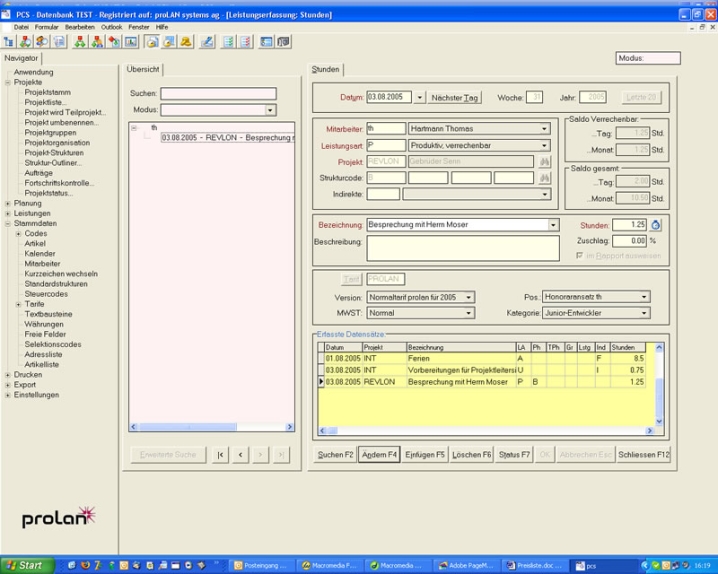Click the Nächster Tag button
Viewport: 718px width, 574px height.
(455, 97)
